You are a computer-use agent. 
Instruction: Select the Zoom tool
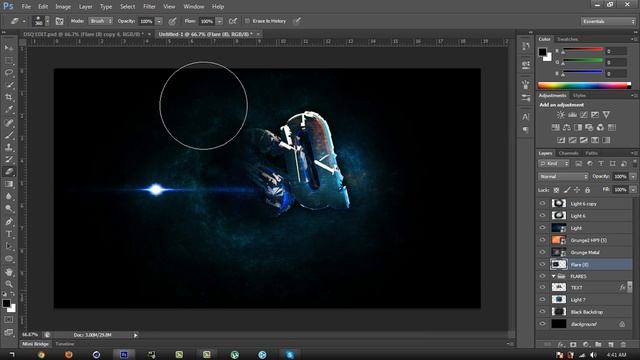click(9, 284)
